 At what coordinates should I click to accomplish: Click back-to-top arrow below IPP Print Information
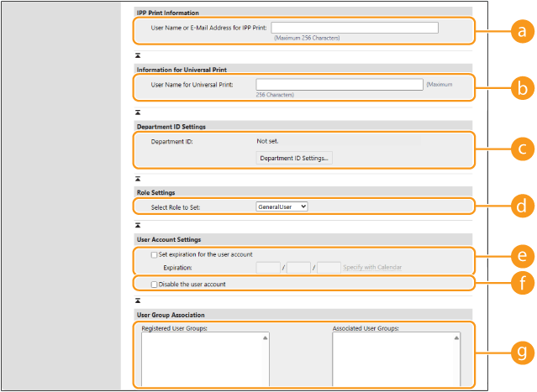click(139, 54)
